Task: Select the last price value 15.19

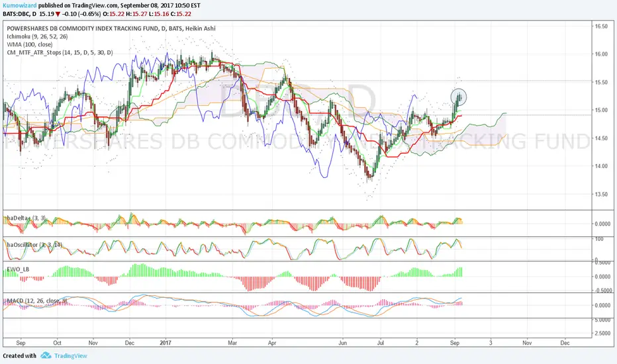Action: pyautogui.click(x=46, y=14)
